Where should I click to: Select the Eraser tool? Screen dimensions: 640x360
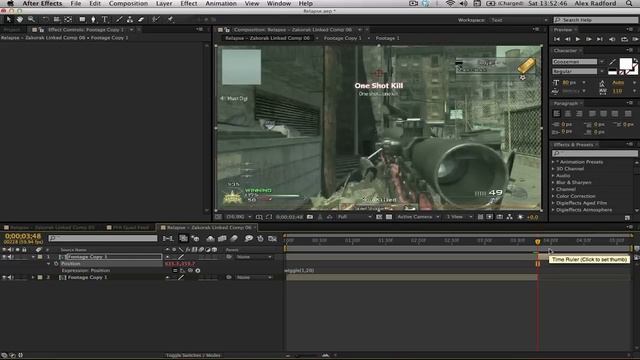coord(141,19)
